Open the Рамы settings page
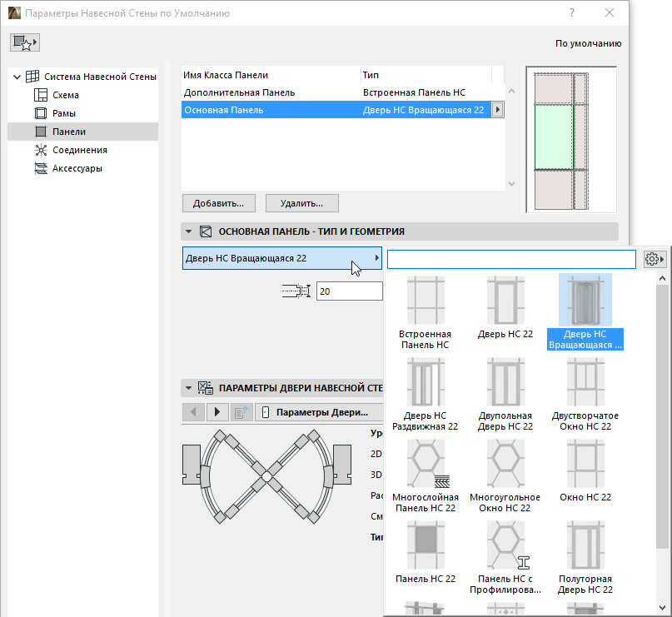Image resolution: width=672 pixels, height=617 pixels. pyautogui.click(x=64, y=113)
